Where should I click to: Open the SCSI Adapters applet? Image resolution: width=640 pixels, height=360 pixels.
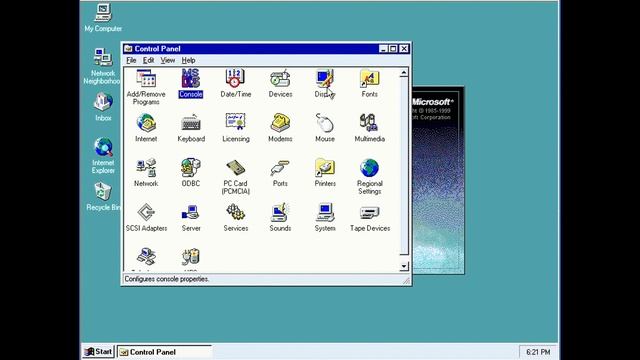coord(146,217)
